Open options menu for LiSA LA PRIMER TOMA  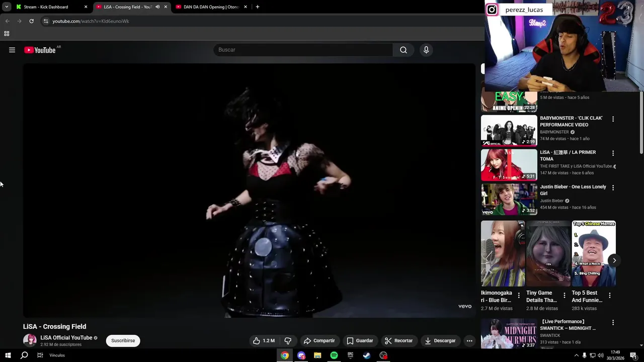point(613,153)
